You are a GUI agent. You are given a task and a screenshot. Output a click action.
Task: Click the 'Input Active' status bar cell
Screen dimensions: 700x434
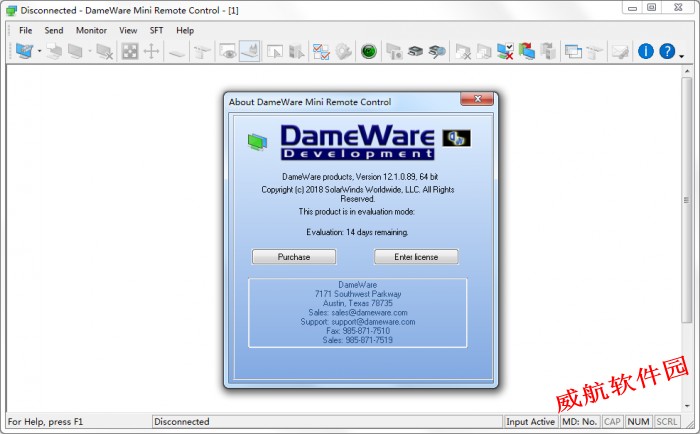tap(530, 421)
